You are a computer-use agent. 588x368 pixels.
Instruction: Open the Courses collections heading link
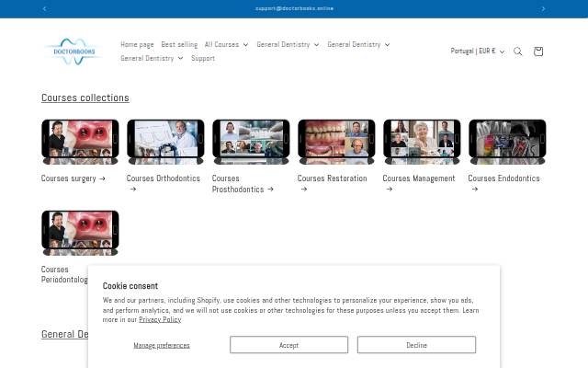pyautogui.click(x=85, y=98)
